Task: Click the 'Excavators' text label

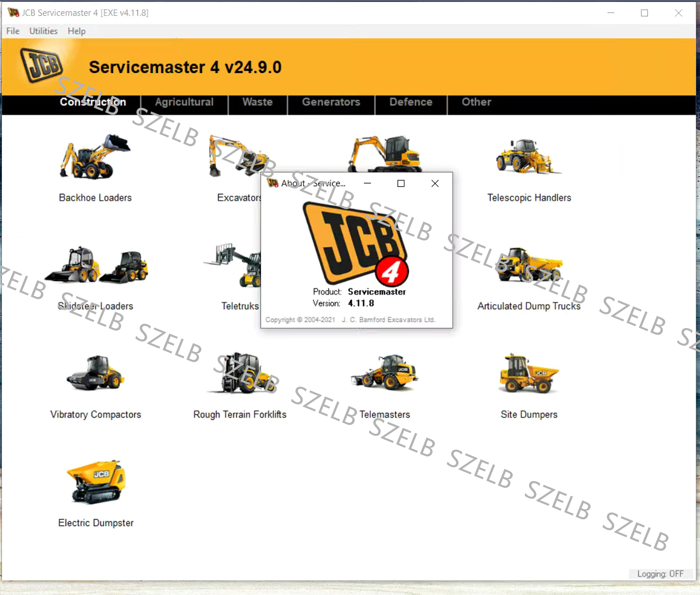Action: tap(239, 198)
